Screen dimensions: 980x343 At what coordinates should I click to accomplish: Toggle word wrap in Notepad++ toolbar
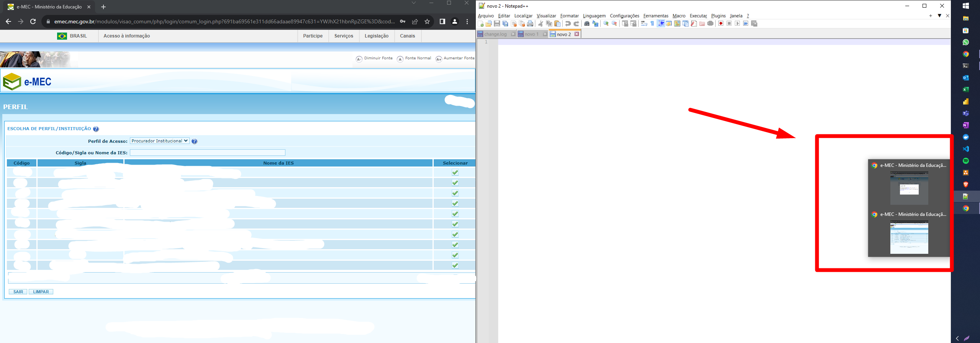coord(644,23)
